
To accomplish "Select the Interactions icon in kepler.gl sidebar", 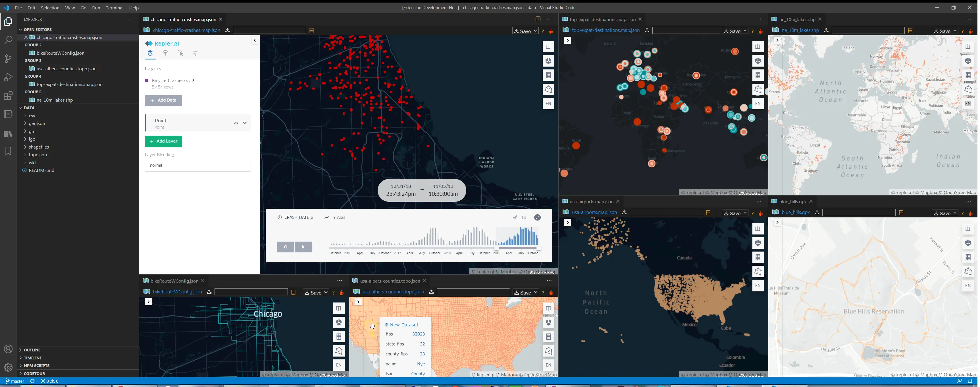I will pos(180,53).
